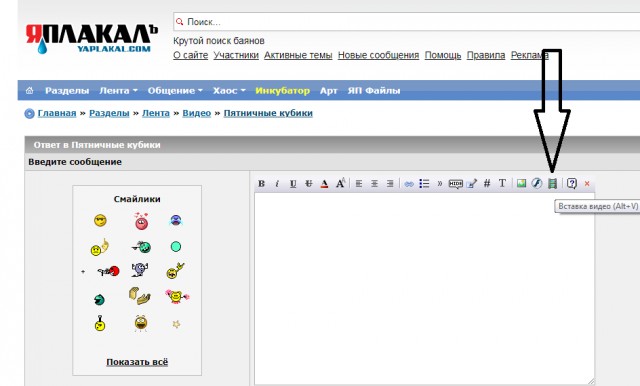
Task: Insert the clapping hands smiley
Action: click(140, 296)
